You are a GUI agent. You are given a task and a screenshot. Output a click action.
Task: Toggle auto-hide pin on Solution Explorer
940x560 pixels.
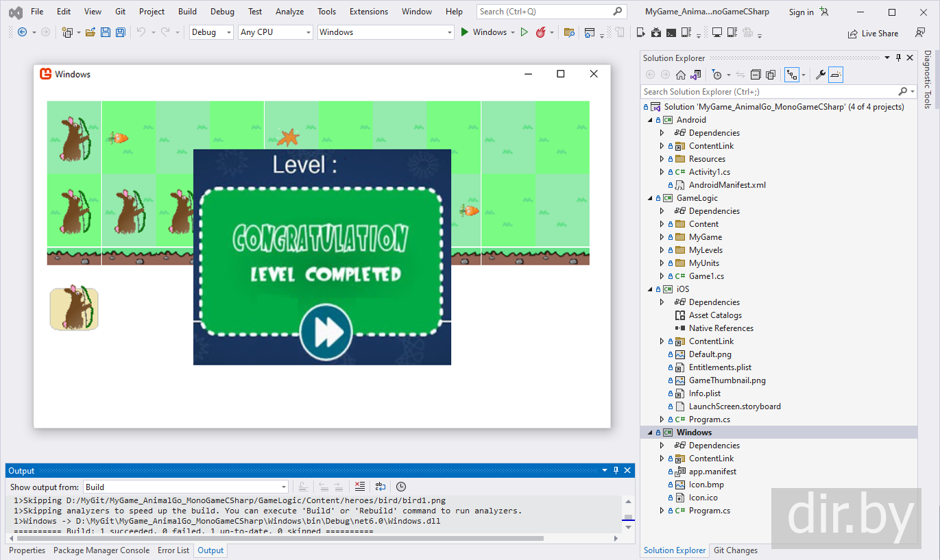tap(898, 58)
